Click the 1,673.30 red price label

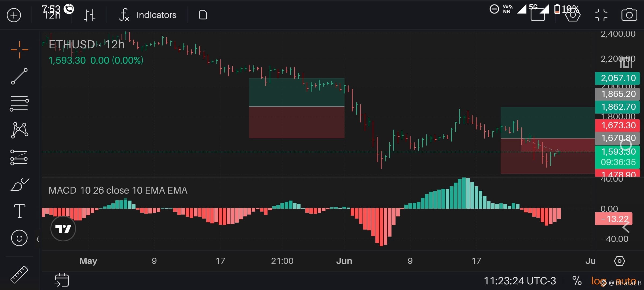coord(618,125)
